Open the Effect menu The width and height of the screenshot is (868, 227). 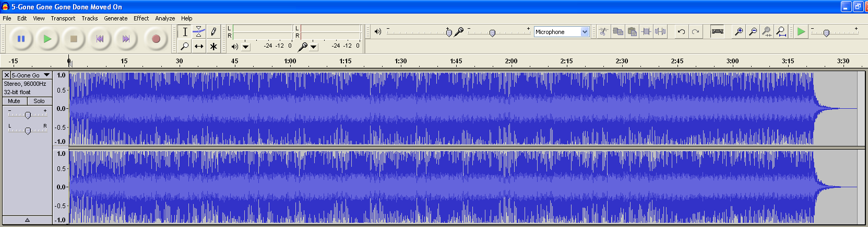pos(141,18)
